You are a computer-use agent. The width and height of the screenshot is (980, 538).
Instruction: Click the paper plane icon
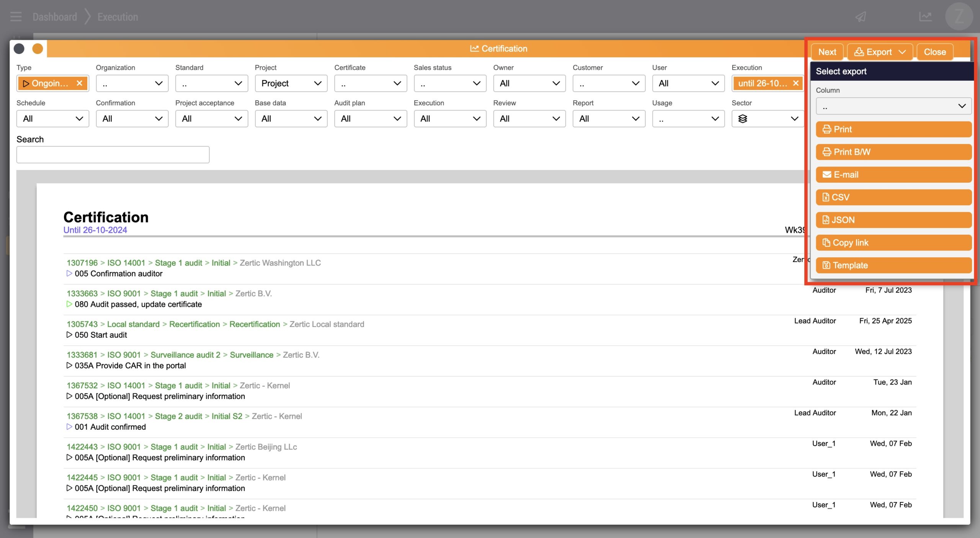point(861,17)
